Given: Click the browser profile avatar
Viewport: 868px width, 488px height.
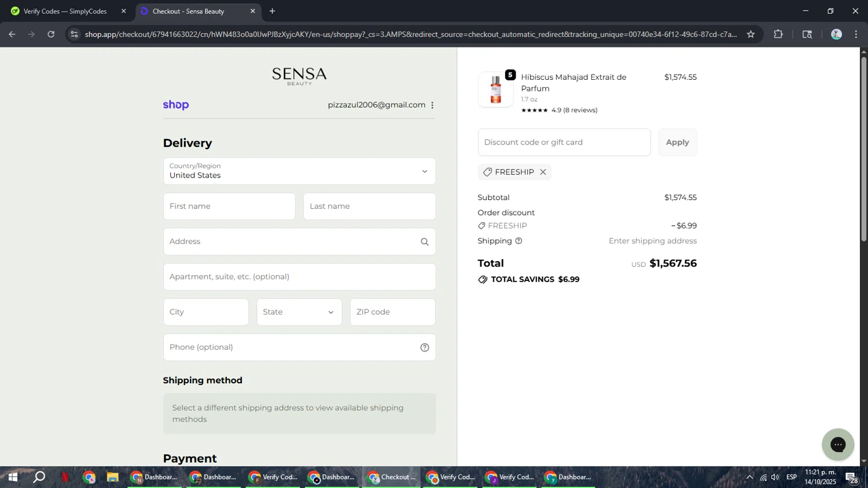Looking at the screenshot, I should 836,34.
